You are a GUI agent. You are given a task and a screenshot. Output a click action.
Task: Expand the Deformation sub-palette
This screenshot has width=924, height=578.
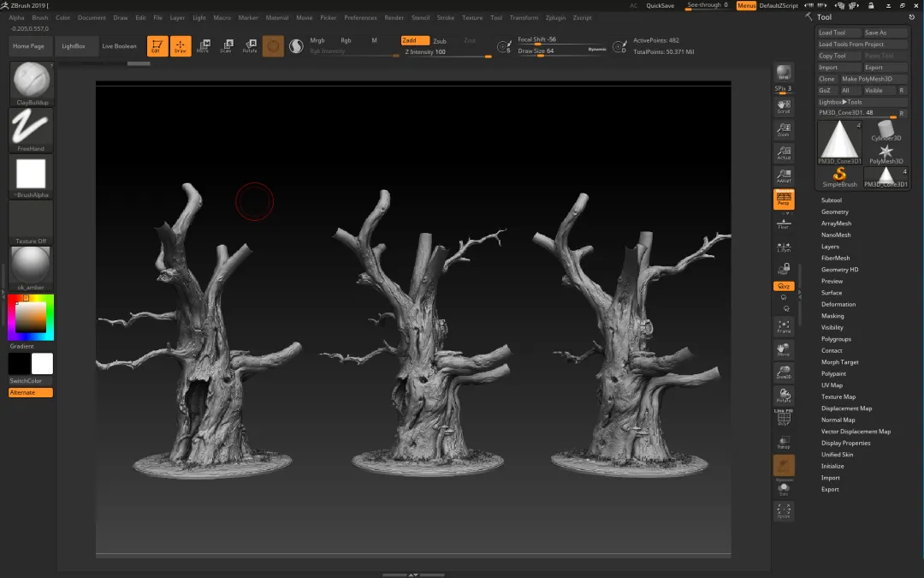tap(838, 304)
